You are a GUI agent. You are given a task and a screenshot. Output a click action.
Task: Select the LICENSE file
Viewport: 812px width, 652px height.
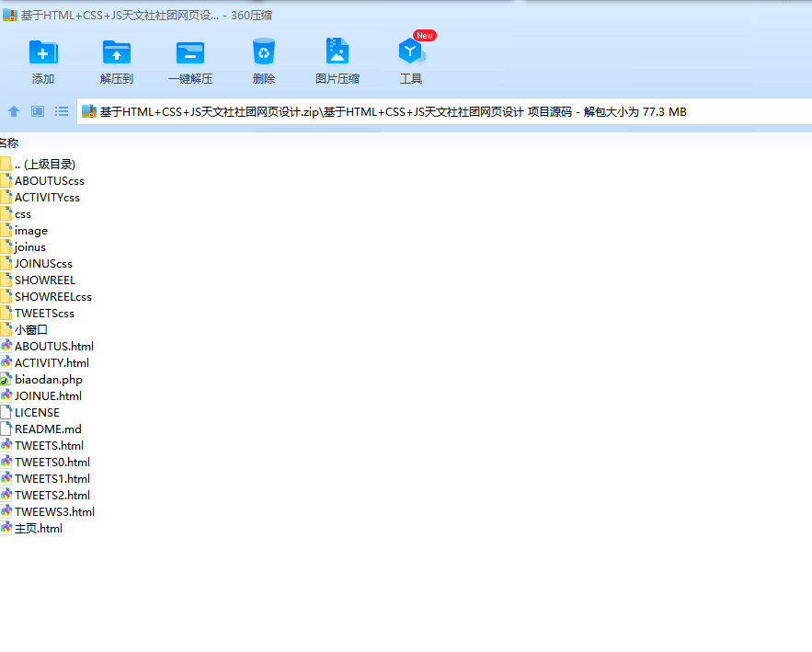coord(30,413)
